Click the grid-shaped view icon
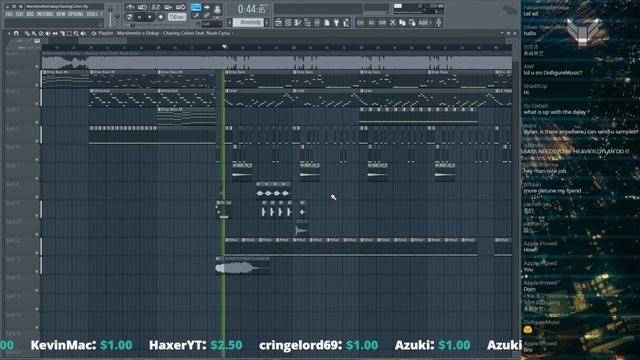Image resolution: width=640 pixels, height=360 pixels. pos(288,22)
